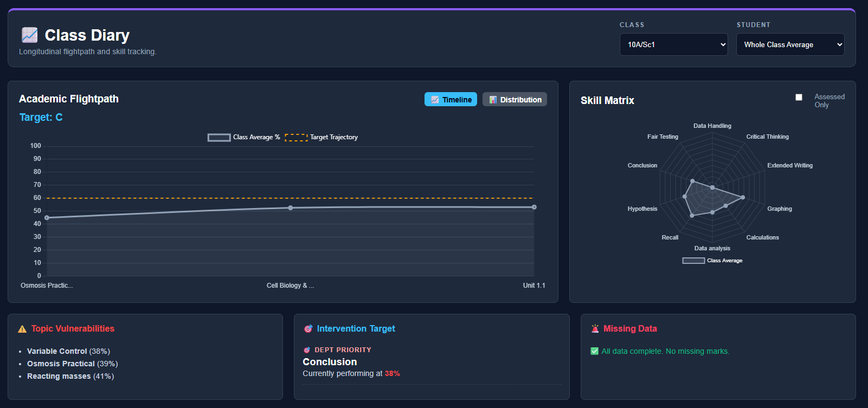
Task: Click the Variable Control (38%) item
Action: tap(68, 351)
